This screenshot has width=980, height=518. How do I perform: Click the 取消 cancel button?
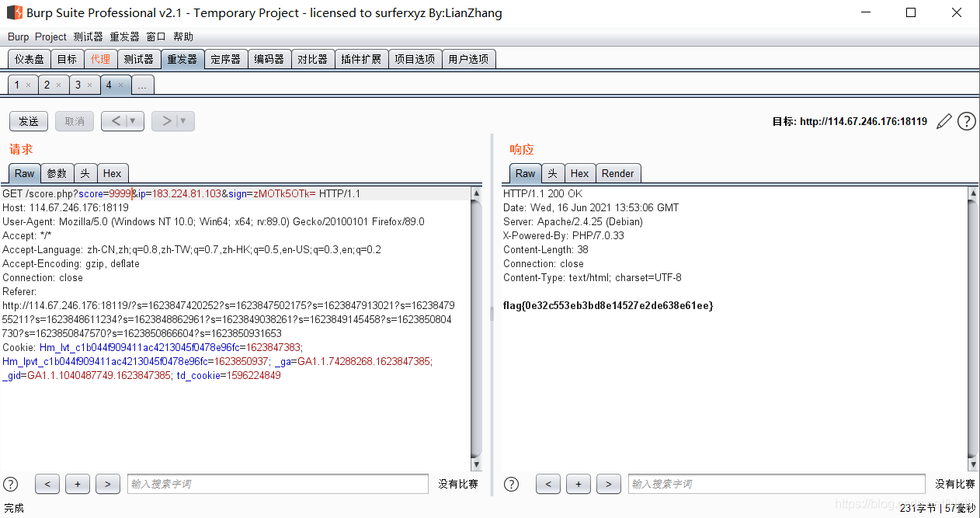75,121
